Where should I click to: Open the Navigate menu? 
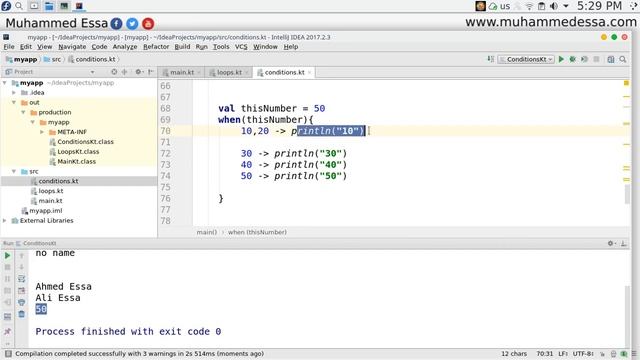(x=72, y=47)
